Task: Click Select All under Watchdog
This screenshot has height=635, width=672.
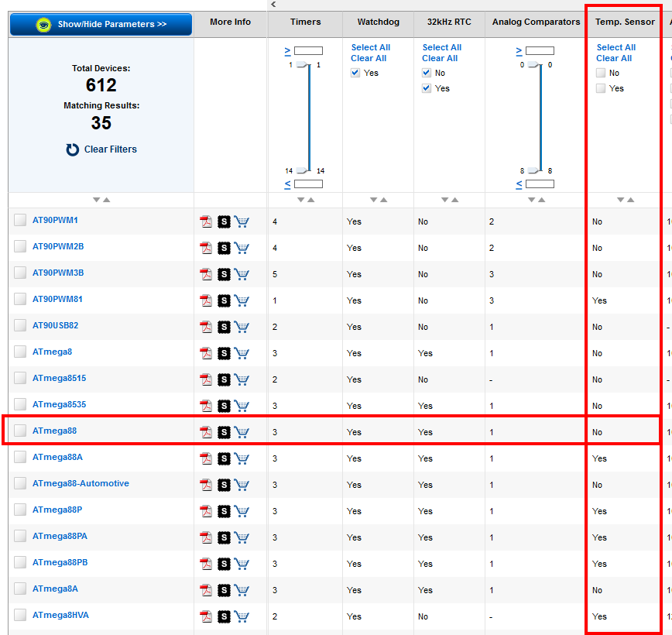Action: point(371,47)
